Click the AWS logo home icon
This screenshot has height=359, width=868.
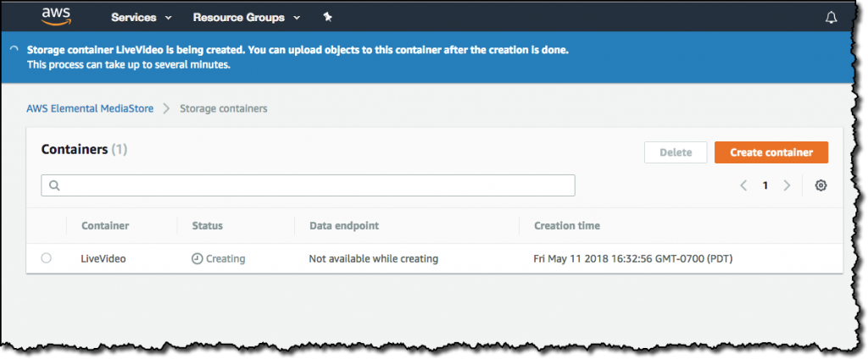56,17
